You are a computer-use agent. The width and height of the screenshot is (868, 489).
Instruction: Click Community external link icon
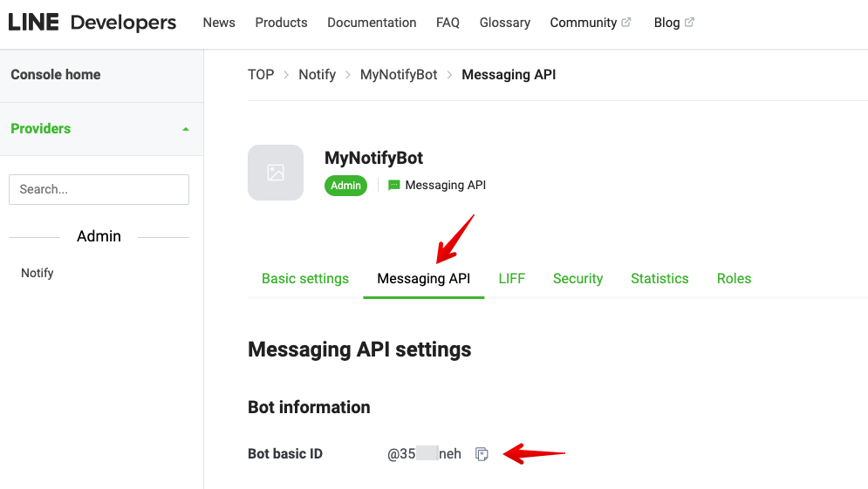pos(626,22)
